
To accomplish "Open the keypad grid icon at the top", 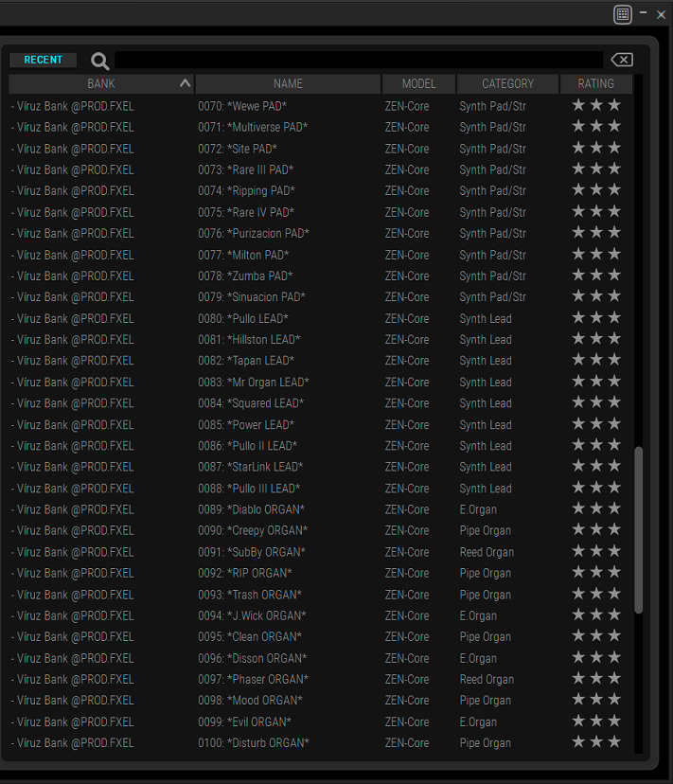I will [x=623, y=14].
